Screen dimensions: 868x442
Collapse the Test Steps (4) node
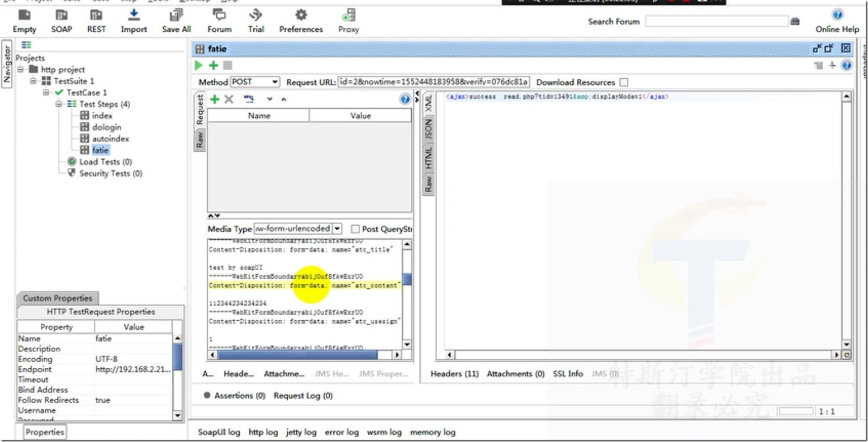click(59, 104)
